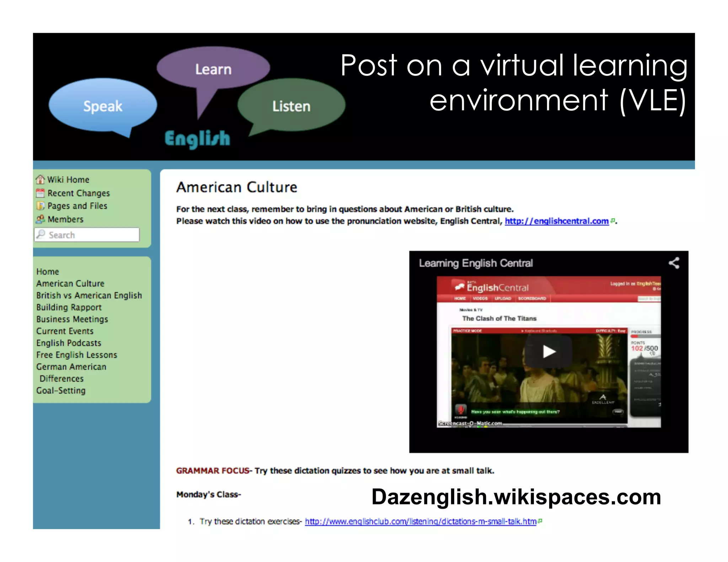The width and height of the screenshot is (728, 562).
Task: Click the American Culture page heading
Action: pos(237,187)
